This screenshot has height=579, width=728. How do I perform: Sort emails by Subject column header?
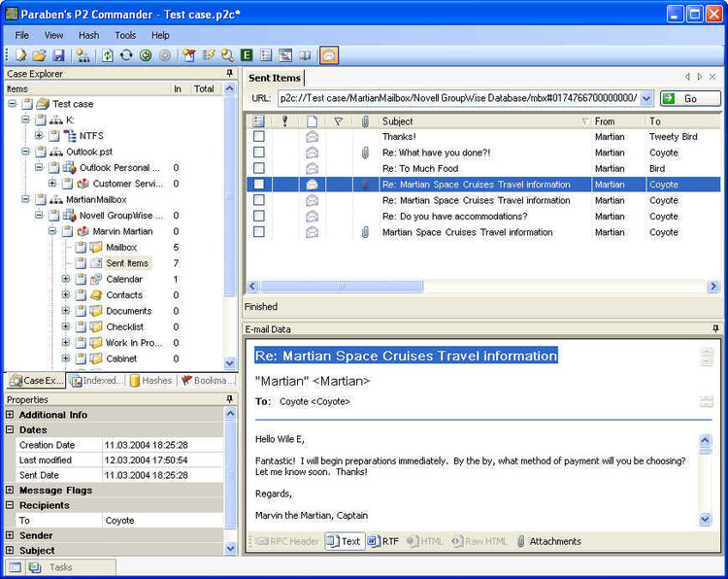[485, 121]
